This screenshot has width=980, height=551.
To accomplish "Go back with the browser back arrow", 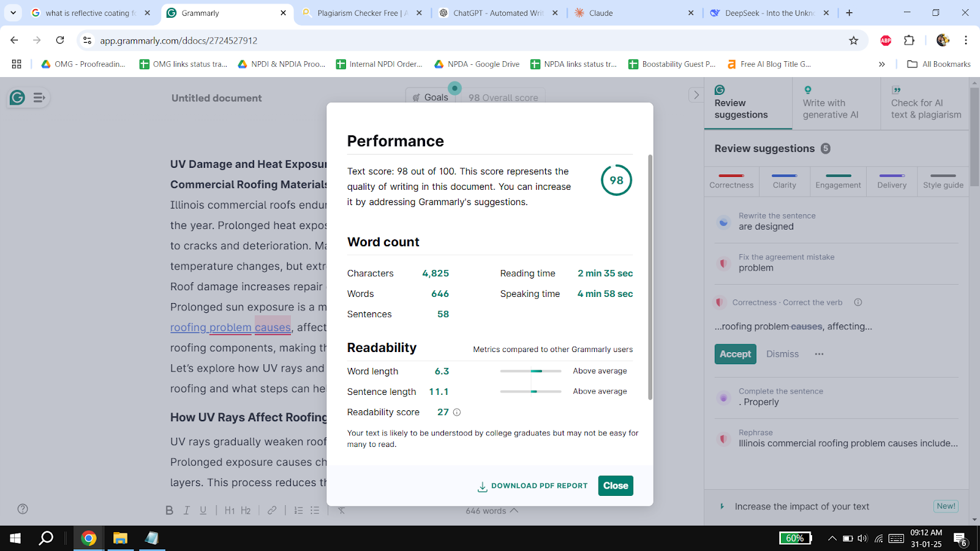I will (14, 40).
